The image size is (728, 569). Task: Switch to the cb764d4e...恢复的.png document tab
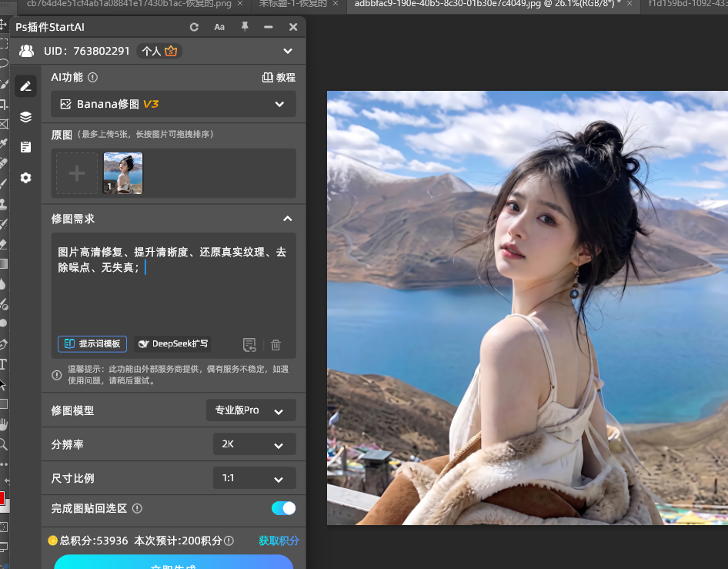pyautogui.click(x=129, y=4)
